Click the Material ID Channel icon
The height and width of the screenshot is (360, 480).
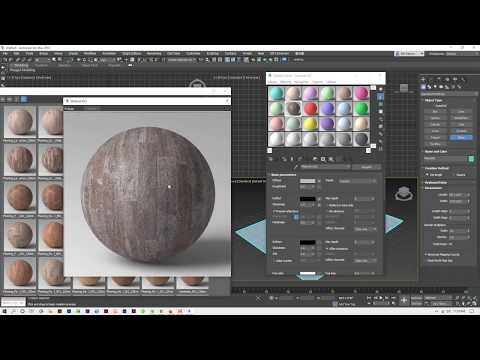pyautogui.click(x=323, y=159)
